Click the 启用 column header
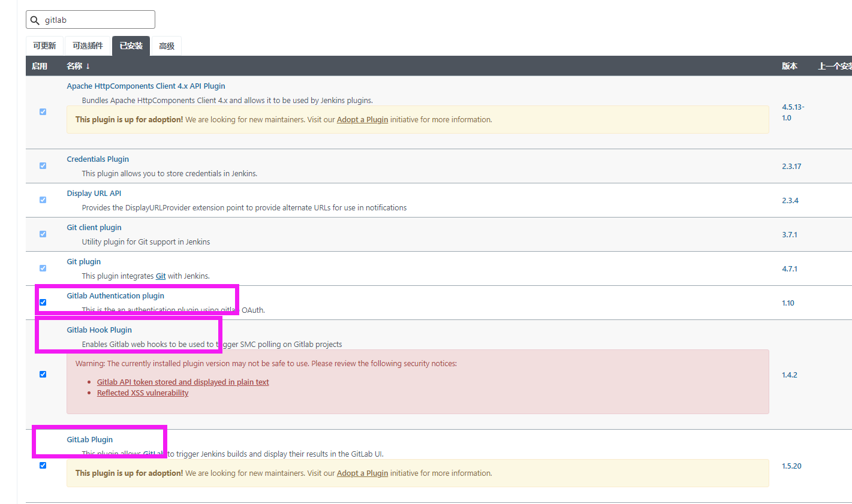 pyautogui.click(x=40, y=66)
